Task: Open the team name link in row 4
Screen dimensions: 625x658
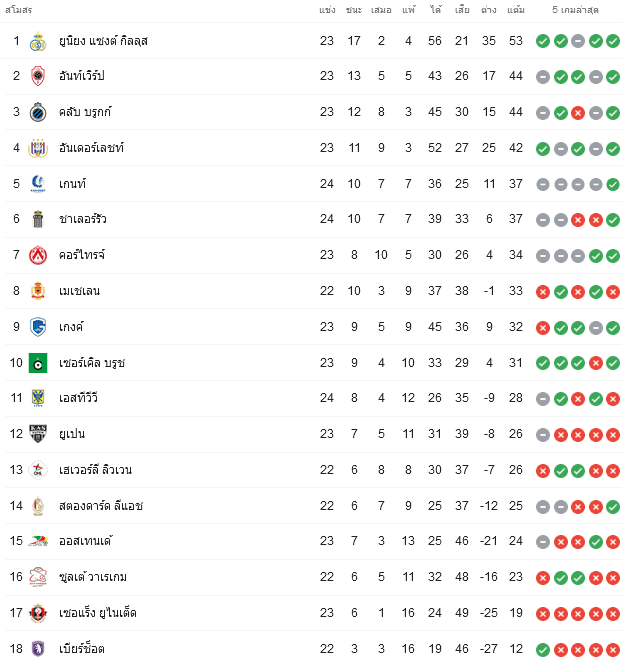Action: 91,148
